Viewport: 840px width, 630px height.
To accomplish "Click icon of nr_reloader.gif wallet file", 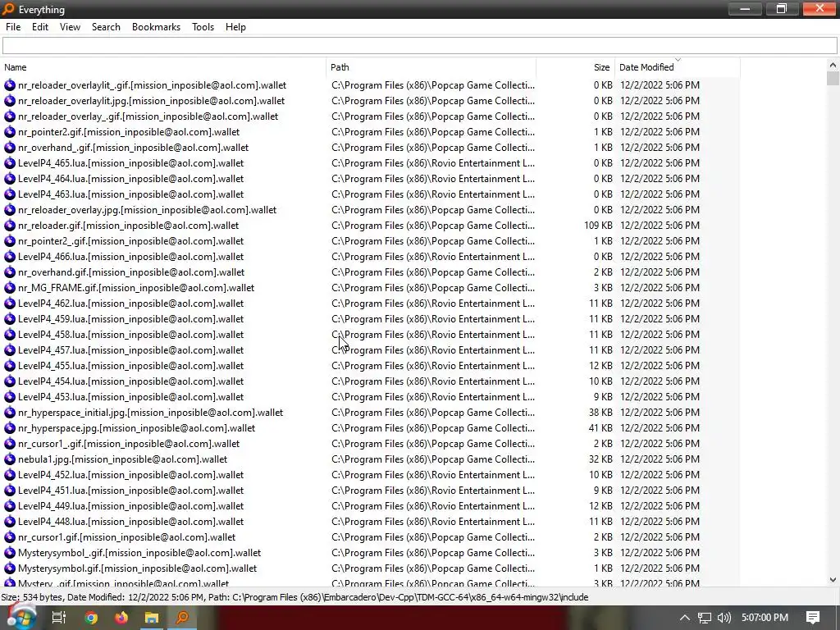I will pyautogui.click(x=10, y=225).
